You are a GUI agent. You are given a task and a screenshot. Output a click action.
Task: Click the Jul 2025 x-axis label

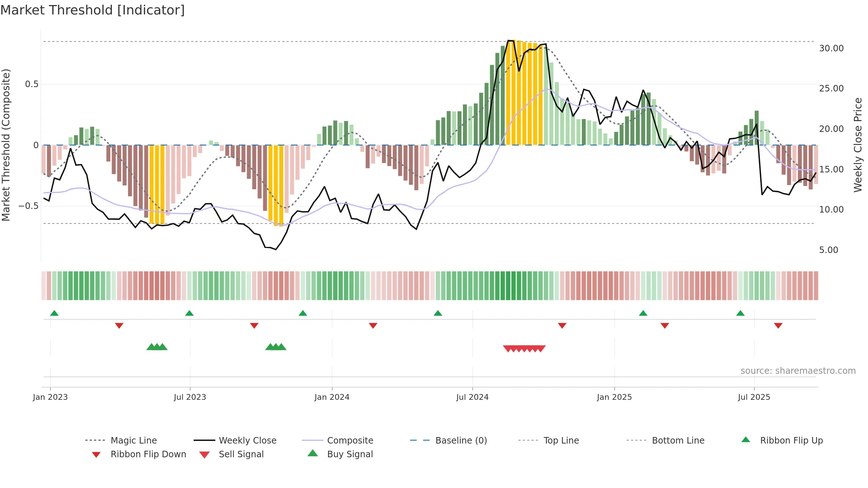pyautogui.click(x=754, y=397)
